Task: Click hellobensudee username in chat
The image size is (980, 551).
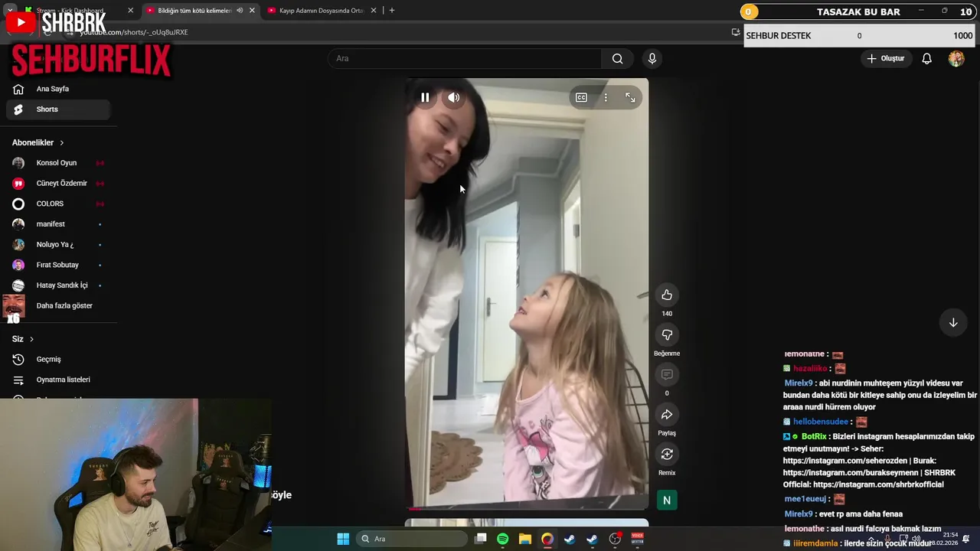Action: pyautogui.click(x=821, y=422)
